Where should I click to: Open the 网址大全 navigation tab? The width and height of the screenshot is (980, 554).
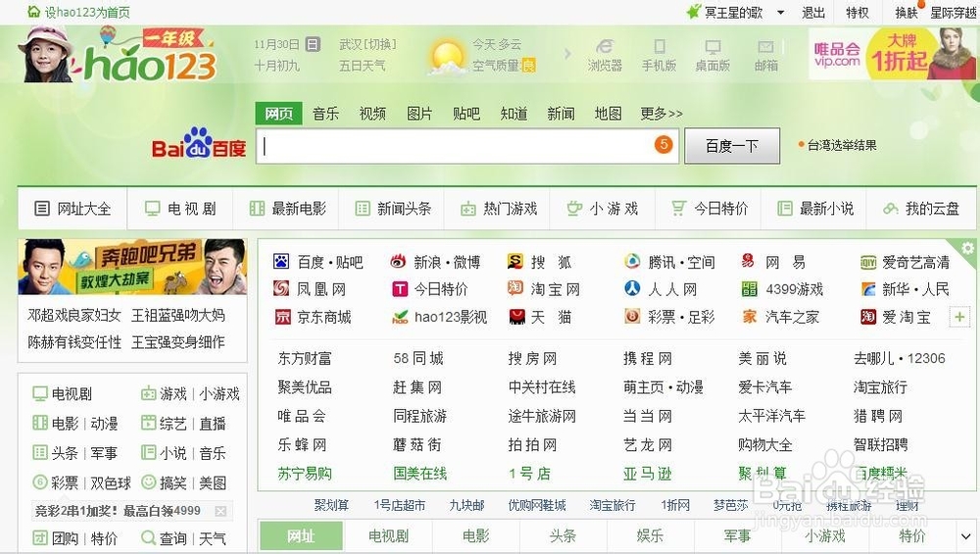point(73,208)
